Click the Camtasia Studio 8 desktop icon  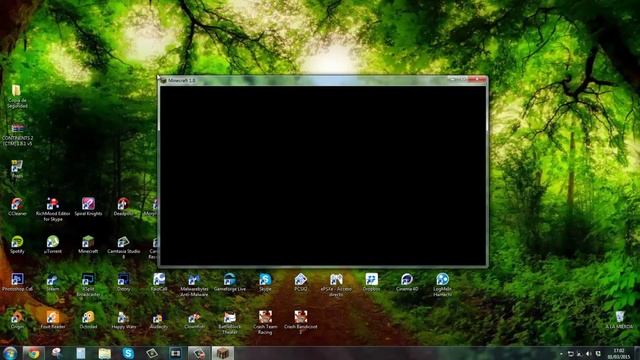pyautogui.click(x=124, y=247)
